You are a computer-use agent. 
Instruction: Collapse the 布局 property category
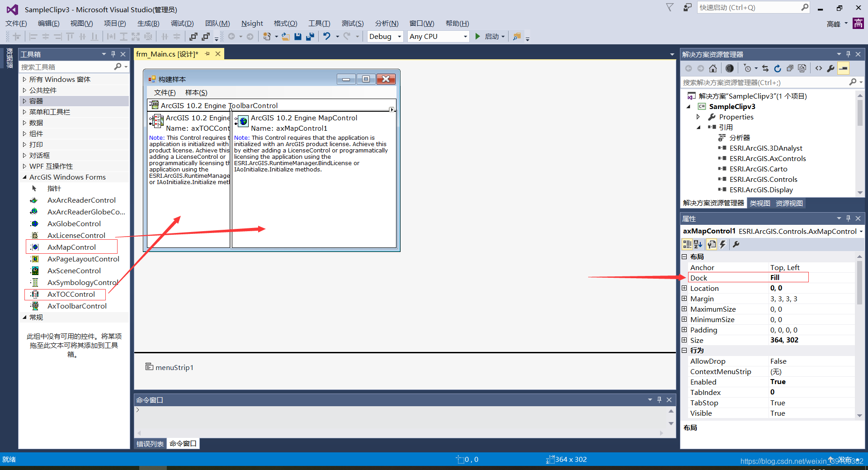pos(684,256)
